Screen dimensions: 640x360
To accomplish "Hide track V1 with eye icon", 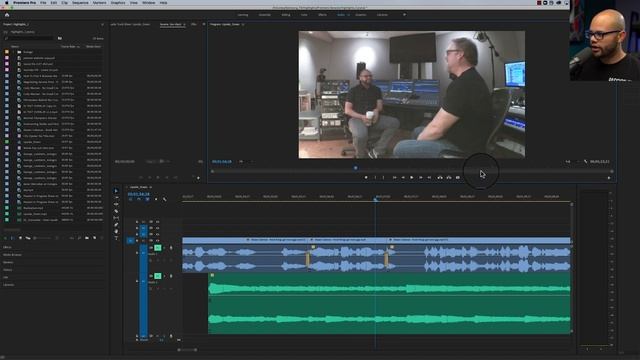I will pyautogui.click(x=158, y=240).
